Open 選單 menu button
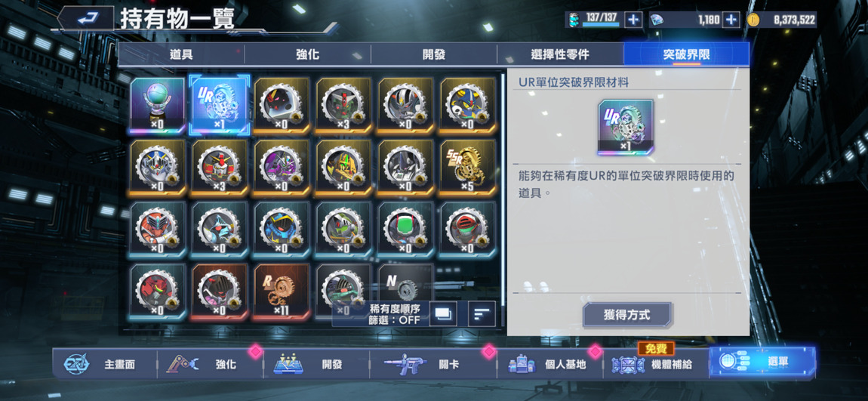Viewport: 868px width, 401px height. click(x=762, y=362)
